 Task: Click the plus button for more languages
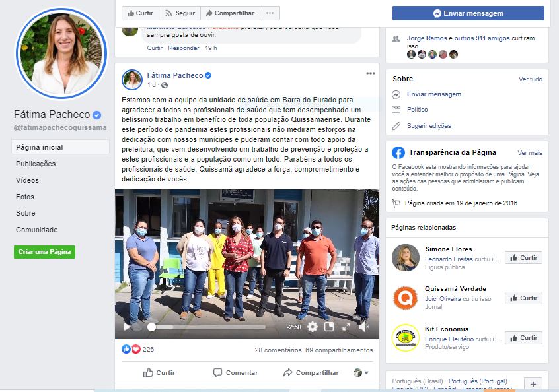tap(533, 384)
